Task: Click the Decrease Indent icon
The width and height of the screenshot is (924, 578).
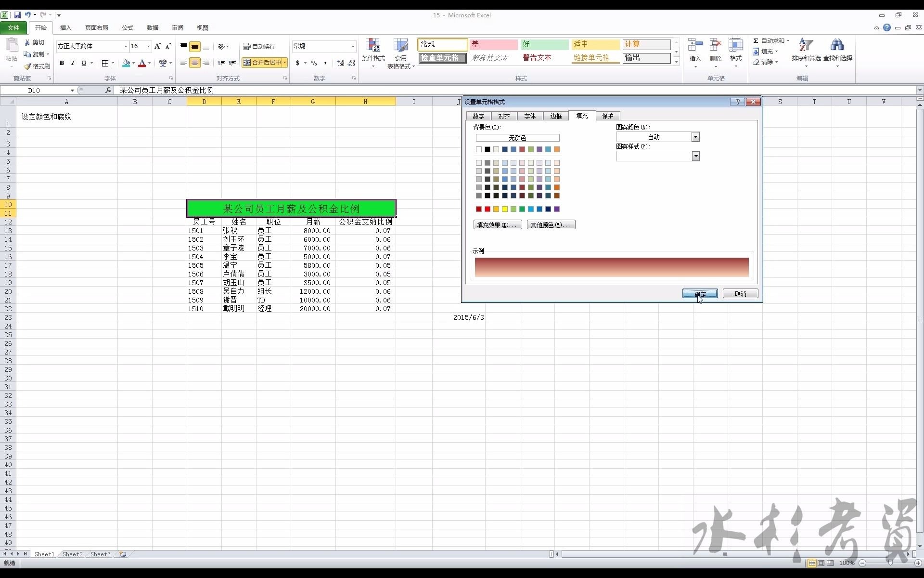Action: pos(221,63)
